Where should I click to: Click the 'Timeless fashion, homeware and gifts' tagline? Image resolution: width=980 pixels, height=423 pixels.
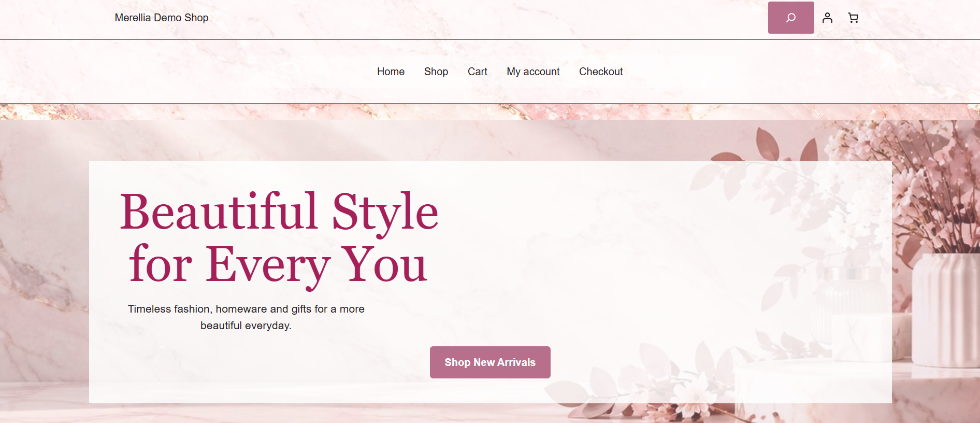(x=246, y=317)
